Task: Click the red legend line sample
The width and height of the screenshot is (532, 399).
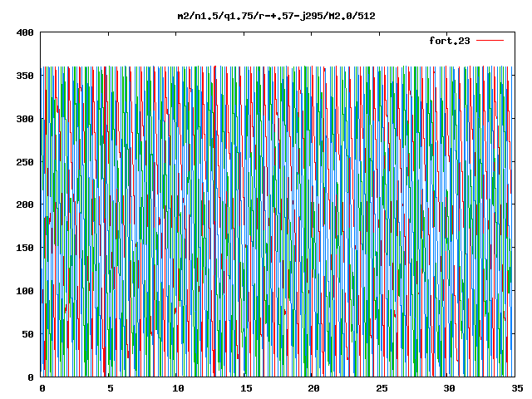Action: [490, 41]
